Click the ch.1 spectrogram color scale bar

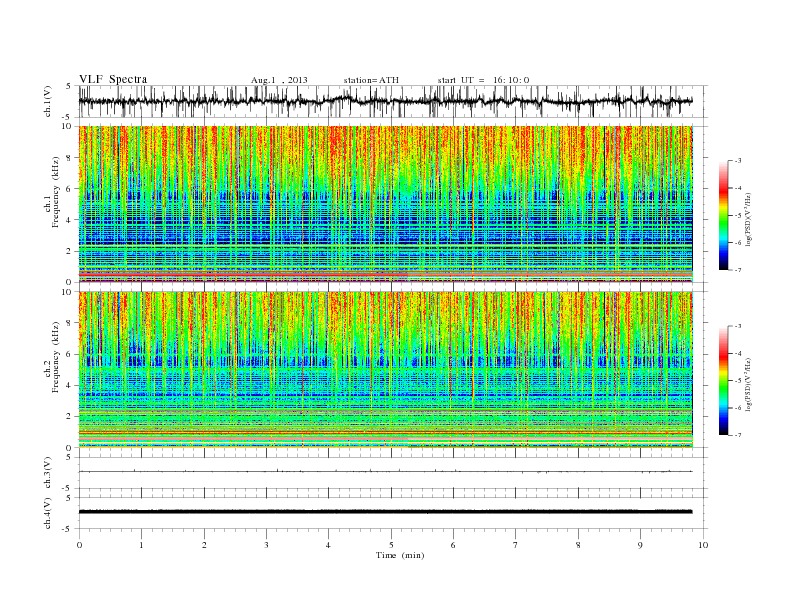pyautogui.click(x=724, y=216)
